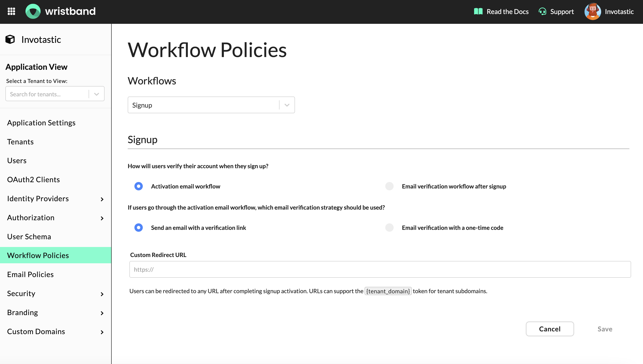The width and height of the screenshot is (643, 364).
Task: Open the tenant search dropdown arrow
Action: [97, 94]
